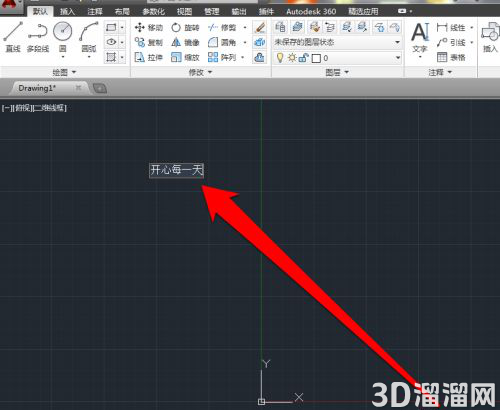Open the hatch tool dropdown arrow
The image size is (500, 411).
122,57
